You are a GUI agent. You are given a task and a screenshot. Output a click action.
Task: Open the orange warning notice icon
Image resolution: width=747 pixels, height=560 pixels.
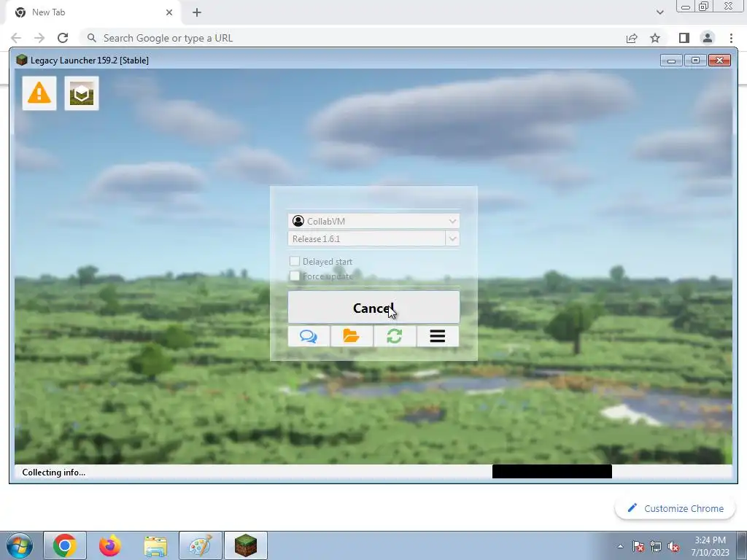click(39, 93)
